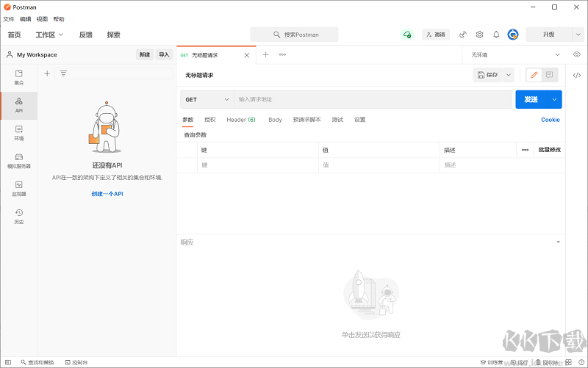588x368 pixels.
Task: Open the GET method dropdown
Action: pos(207,100)
